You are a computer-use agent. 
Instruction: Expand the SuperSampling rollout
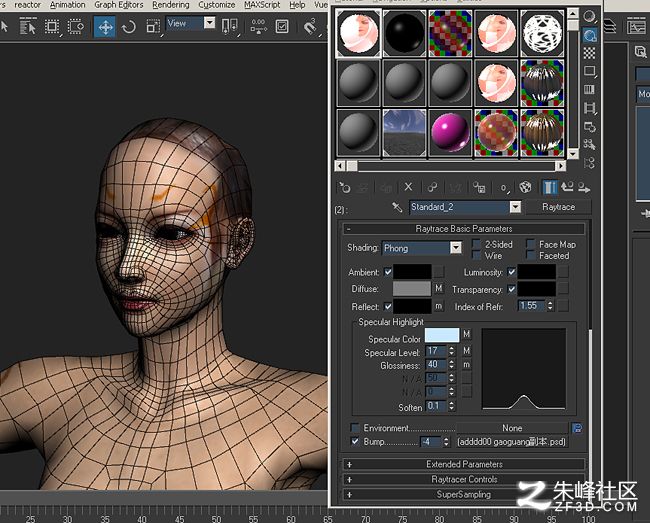coord(463,494)
